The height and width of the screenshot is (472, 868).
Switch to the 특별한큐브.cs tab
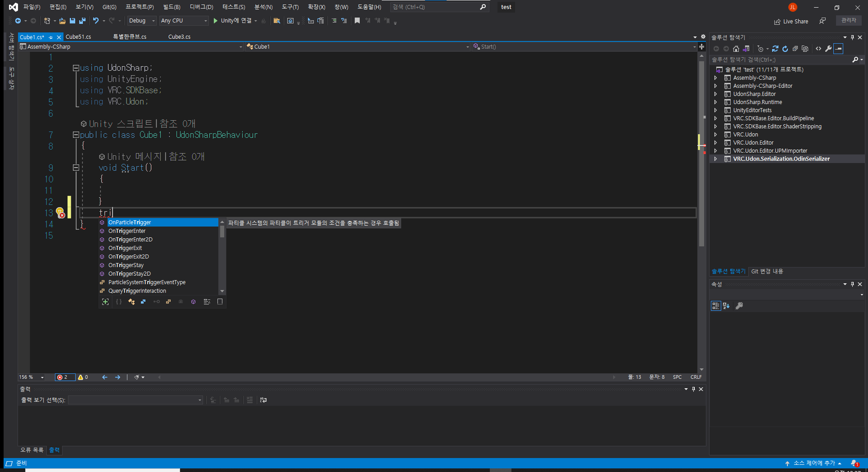(130, 37)
